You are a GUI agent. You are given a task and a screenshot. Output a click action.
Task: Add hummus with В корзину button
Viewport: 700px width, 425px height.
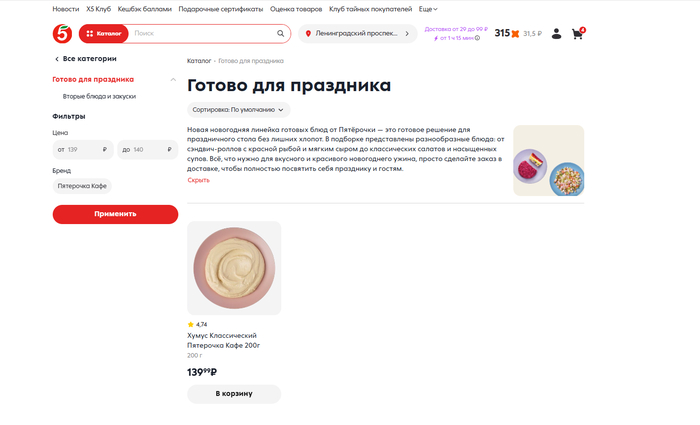tap(234, 394)
